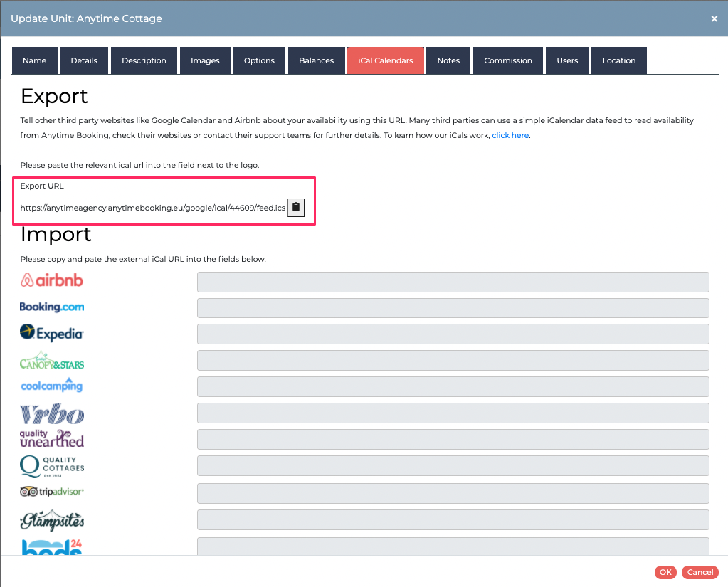Go to the Commission tab
This screenshot has width=728, height=587.
pos(508,60)
